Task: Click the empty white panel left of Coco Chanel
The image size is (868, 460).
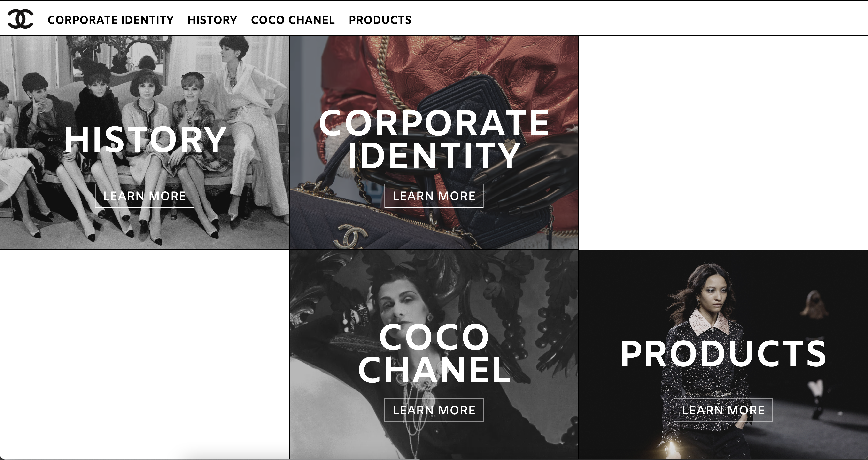Action: pyautogui.click(x=145, y=354)
